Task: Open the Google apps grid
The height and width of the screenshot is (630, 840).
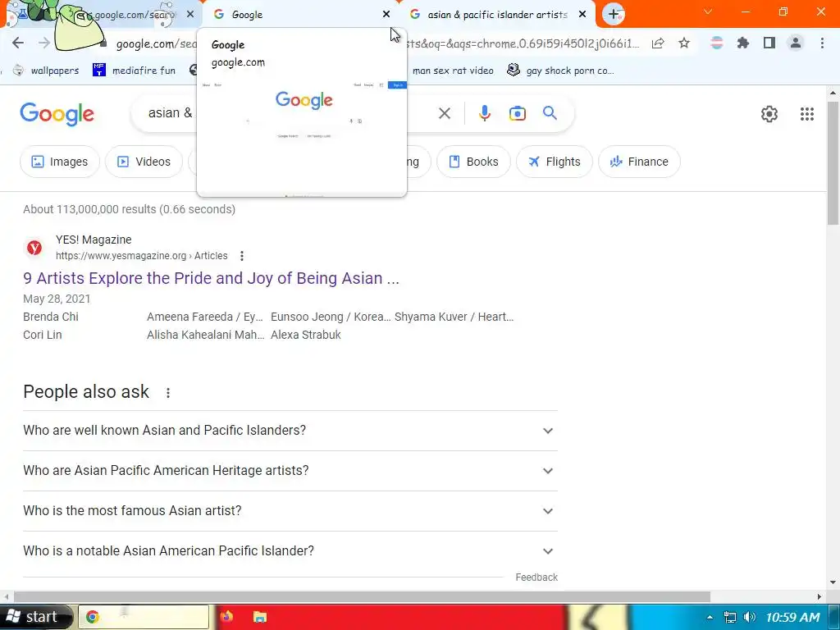Action: [807, 113]
